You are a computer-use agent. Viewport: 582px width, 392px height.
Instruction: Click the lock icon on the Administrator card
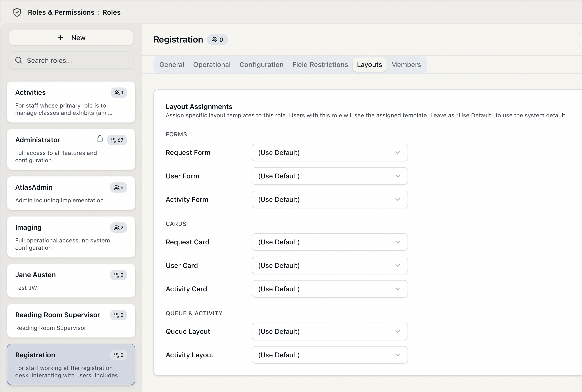tap(100, 139)
